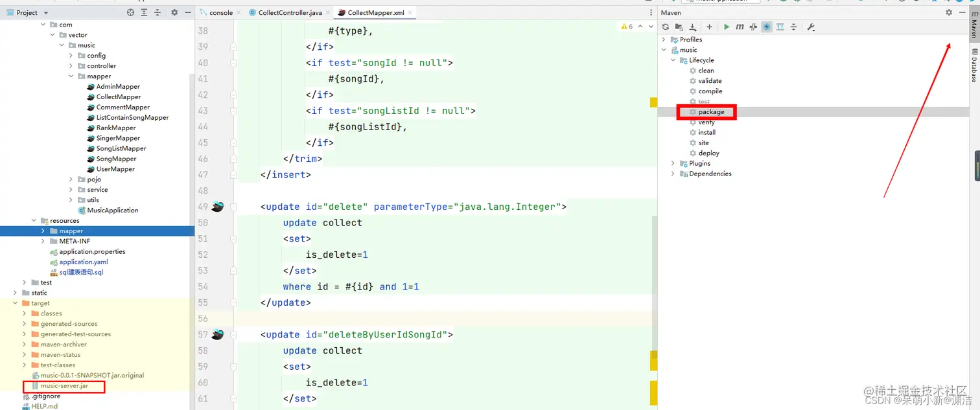
Task: Click MyBatis bird gutter icon line 57
Action: (217, 334)
